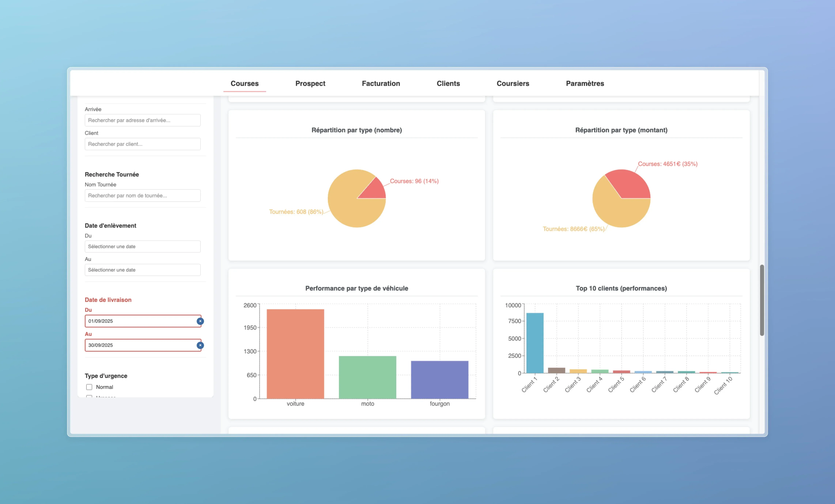Clear the delivery end date 30/09/2025
835x504 pixels.
[200, 345]
